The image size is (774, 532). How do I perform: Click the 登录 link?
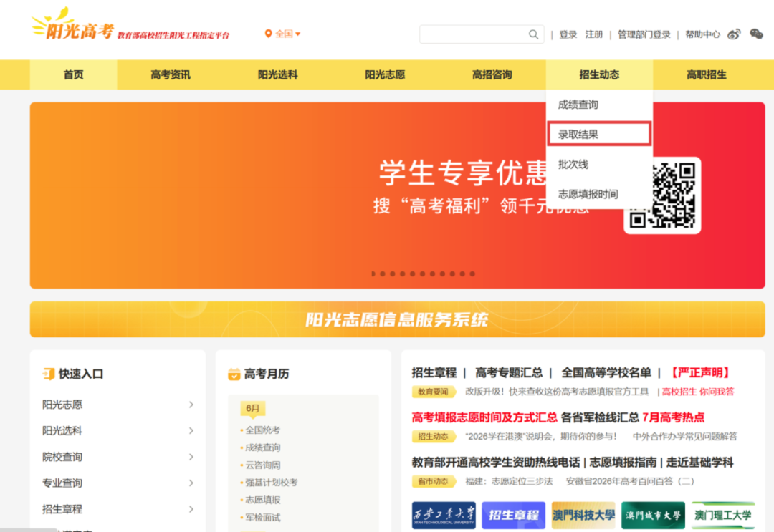pyautogui.click(x=568, y=34)
